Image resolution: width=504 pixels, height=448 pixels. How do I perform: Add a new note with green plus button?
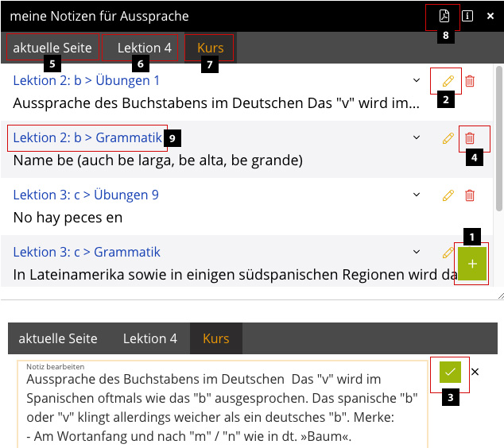point(472,264)
